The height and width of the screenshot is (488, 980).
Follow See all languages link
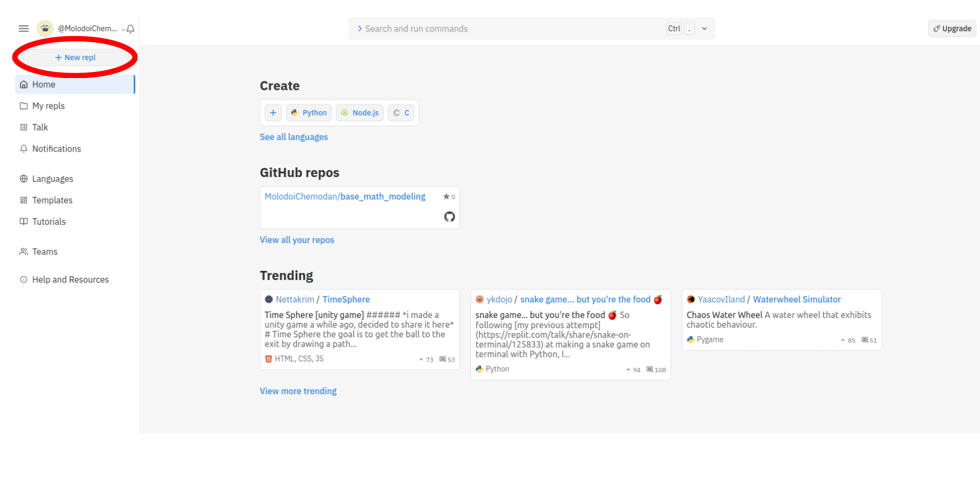tap(294, 137)
